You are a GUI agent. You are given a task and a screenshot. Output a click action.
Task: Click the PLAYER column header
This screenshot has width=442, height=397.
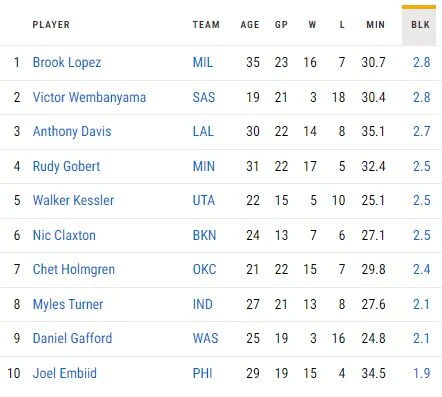pyautogui.click(x=51, y=25)
